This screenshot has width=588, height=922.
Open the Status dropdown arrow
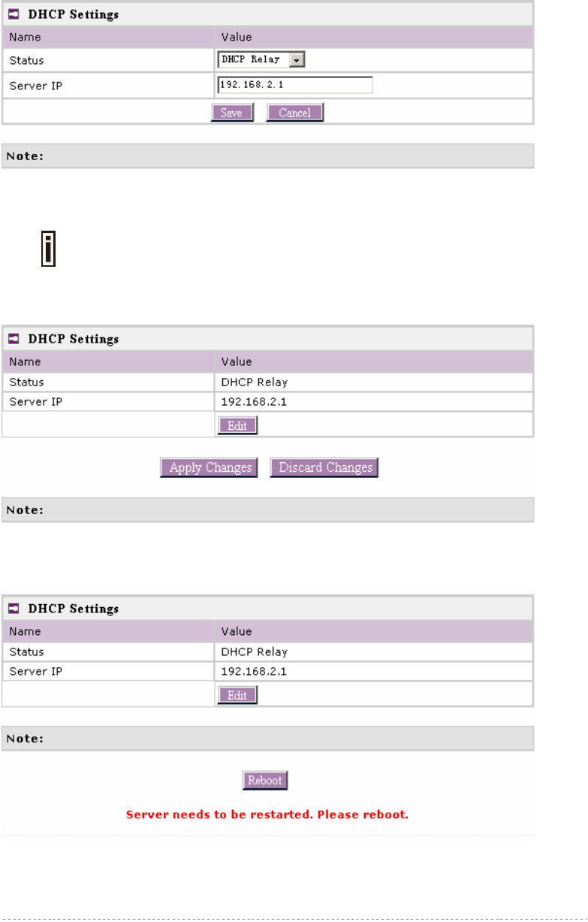(297, 59)
